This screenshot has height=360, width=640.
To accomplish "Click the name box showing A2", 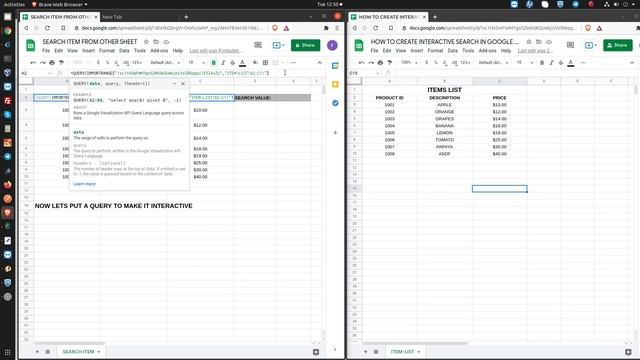I will (x=36, y=73).
